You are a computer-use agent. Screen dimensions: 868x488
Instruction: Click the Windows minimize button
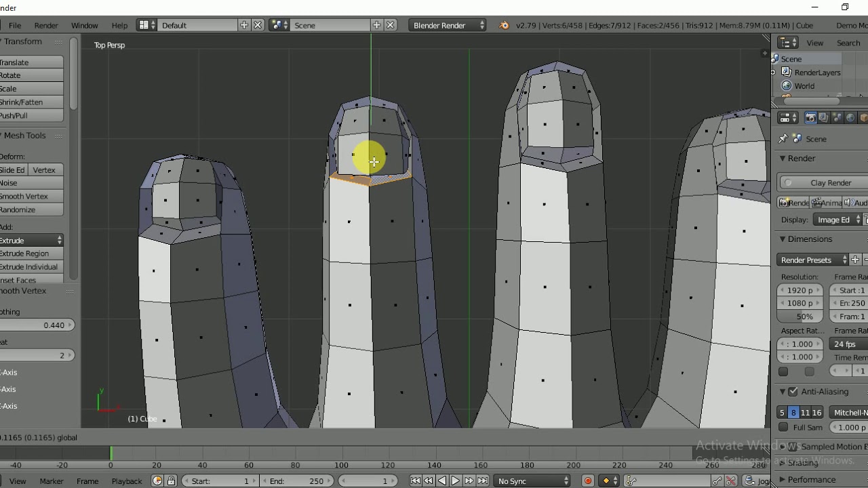coord(815,7)
